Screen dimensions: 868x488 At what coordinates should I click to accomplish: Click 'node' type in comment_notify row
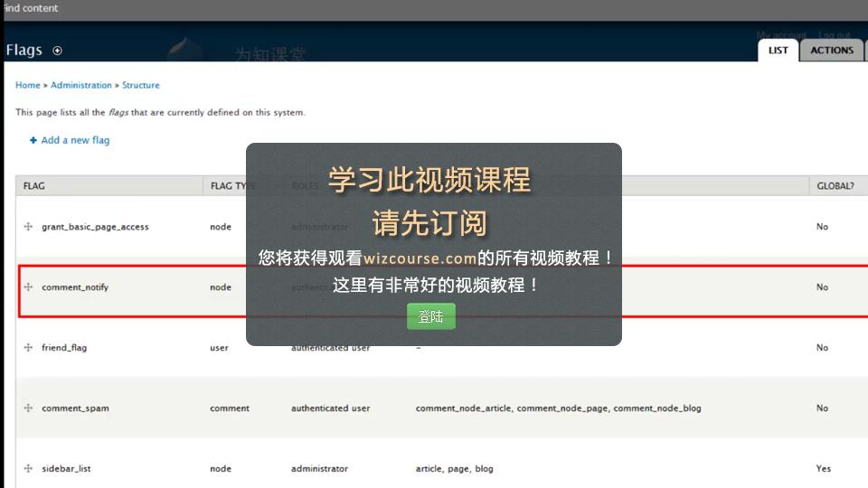tap(221, 287)
